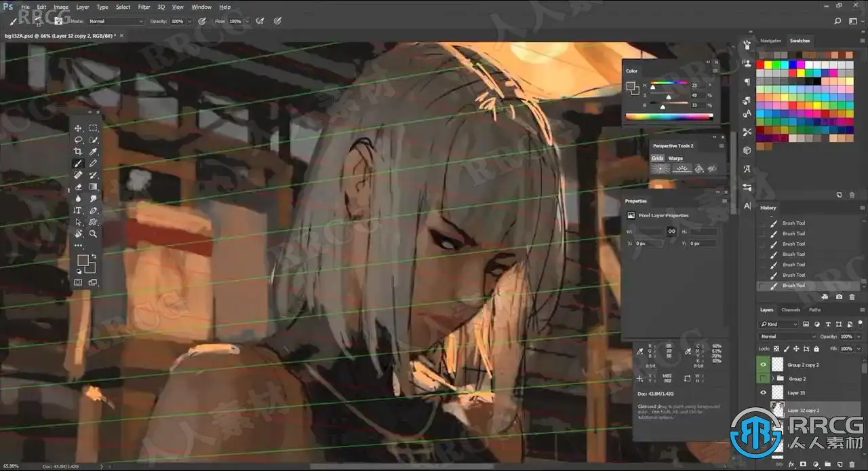
Task: Open the Window menu
Action: click(201, 7)
